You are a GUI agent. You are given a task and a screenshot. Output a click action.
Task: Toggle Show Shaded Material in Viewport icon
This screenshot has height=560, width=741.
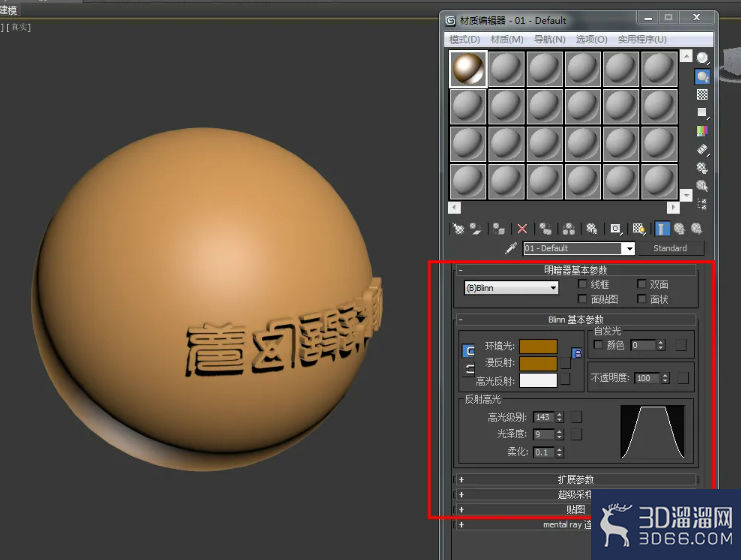pos(639,229)
